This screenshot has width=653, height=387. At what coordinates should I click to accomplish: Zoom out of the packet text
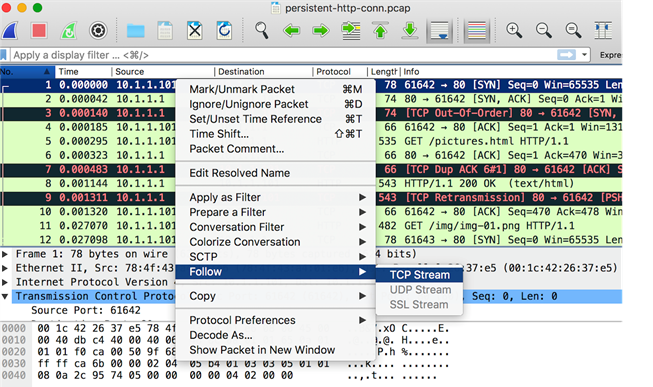[544, 30]
